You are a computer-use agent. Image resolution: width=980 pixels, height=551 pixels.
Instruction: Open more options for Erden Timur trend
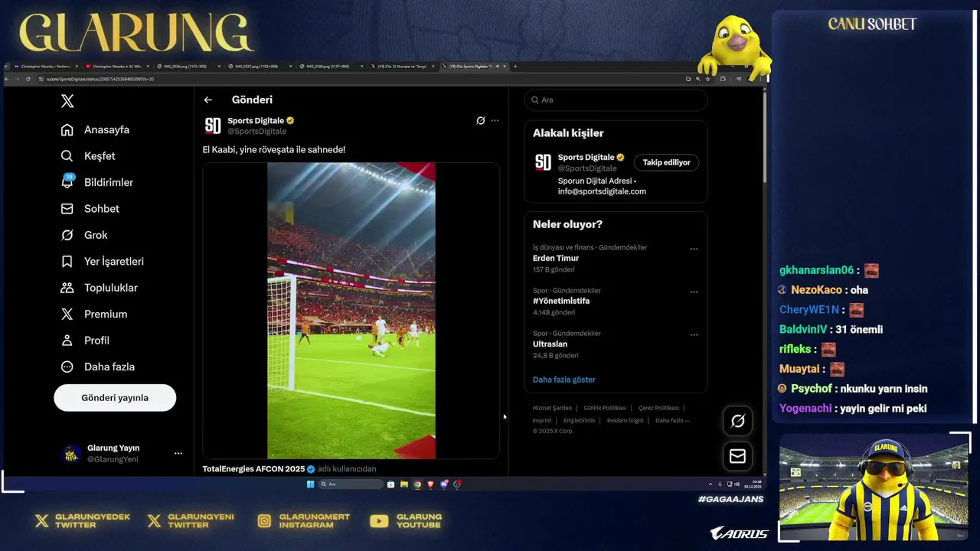pos(694,249)
